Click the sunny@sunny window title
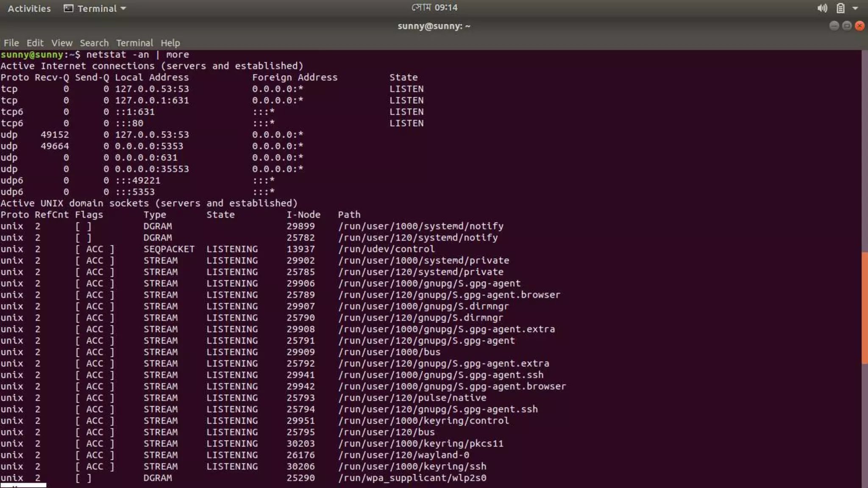The width and height of the screenshot is (868, 488). tap(434, 26)
